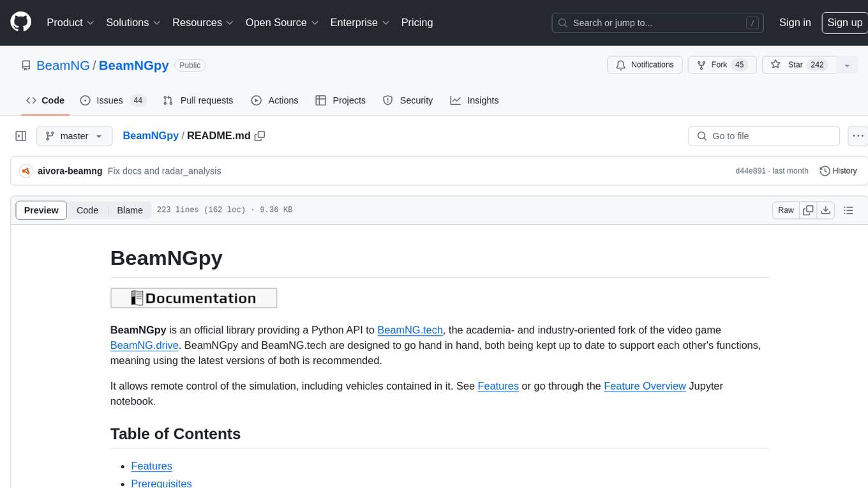
Task: Focus the Search or jump to field
Action: [659, 23]
